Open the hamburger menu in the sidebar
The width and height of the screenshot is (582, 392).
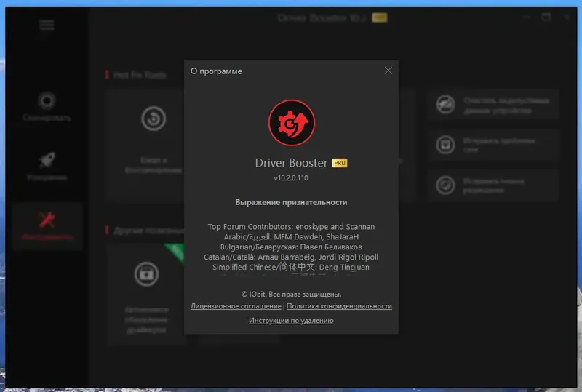tap(47, 25)
